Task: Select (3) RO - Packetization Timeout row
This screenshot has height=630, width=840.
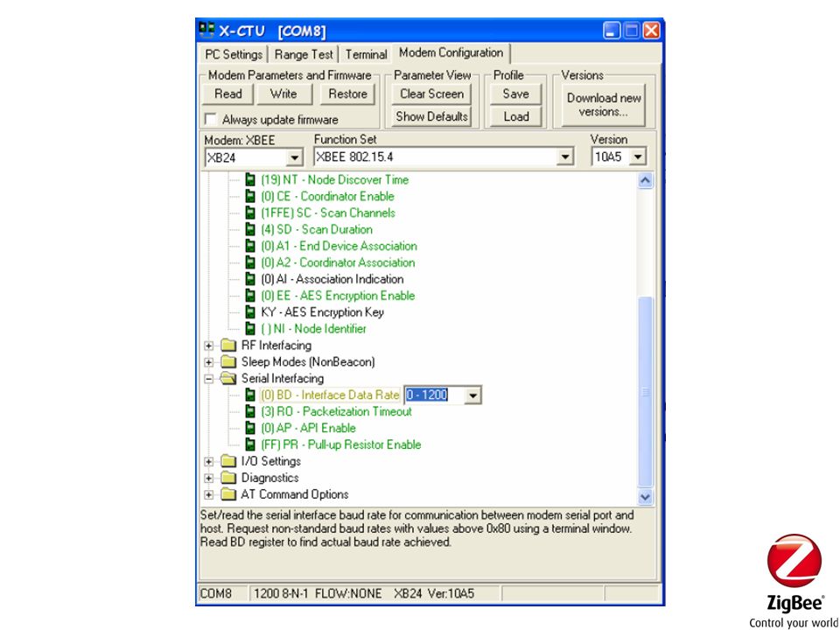Action: tap(336, 412)
